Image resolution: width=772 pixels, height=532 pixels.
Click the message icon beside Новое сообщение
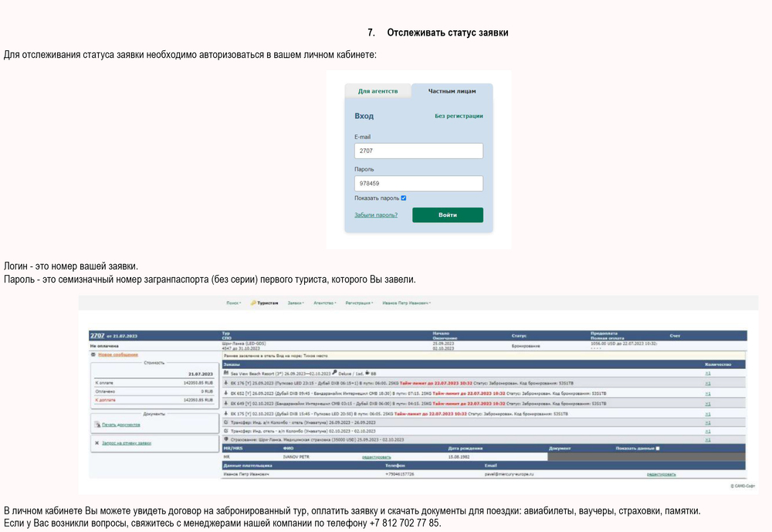pyautogui.click(x=93, y=354)
